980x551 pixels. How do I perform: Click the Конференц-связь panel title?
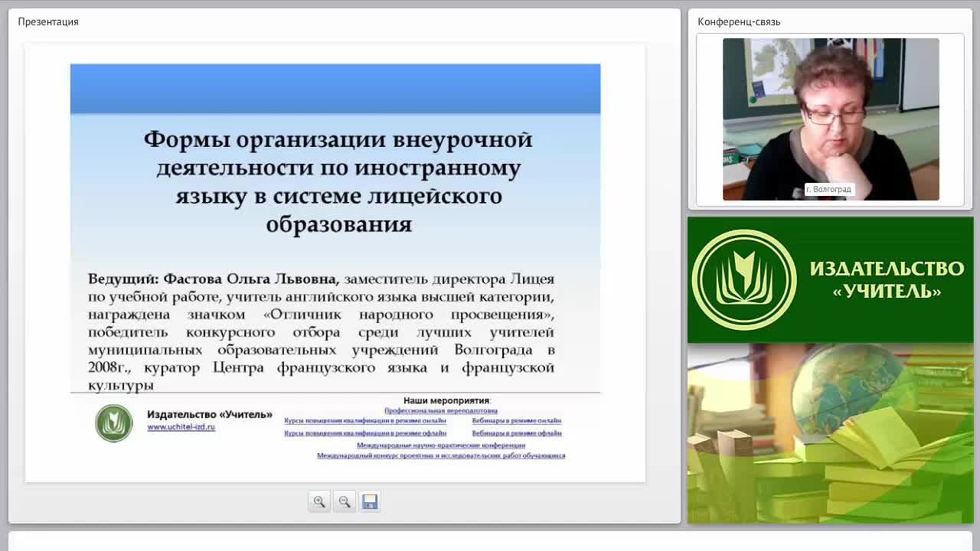739,21
